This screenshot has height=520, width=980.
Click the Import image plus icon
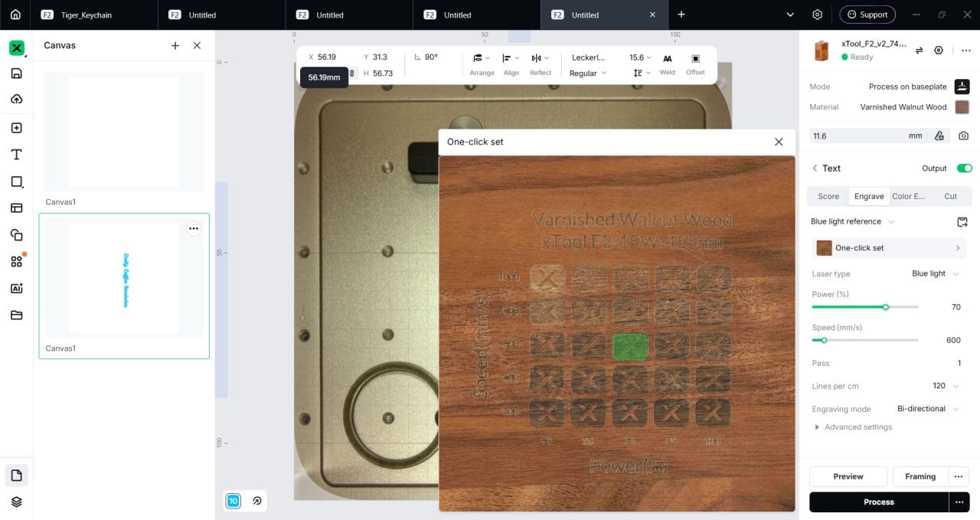[16, 128]
